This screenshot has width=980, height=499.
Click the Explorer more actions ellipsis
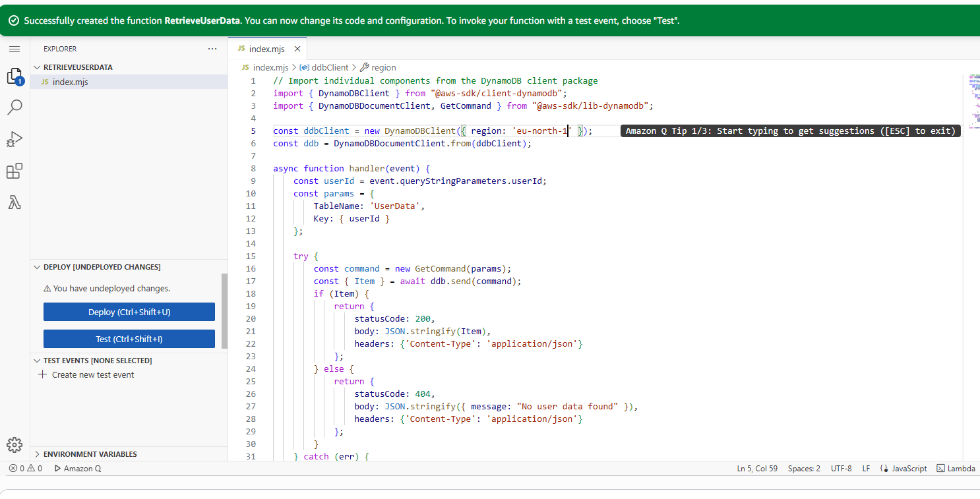tap(212, 49)
